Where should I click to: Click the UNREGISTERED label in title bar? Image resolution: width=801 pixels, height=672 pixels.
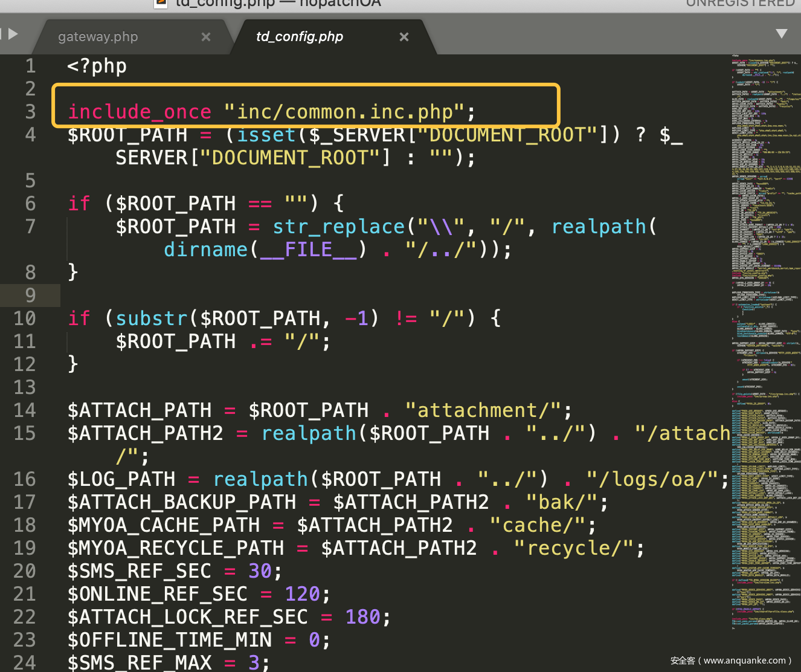coord(740,4)
